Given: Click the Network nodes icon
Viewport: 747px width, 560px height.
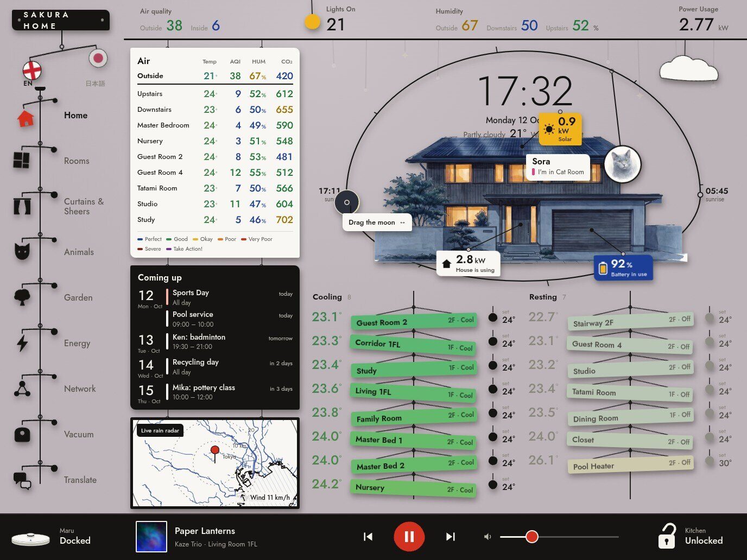Looking at the screenshot, I should coord(22,389).
